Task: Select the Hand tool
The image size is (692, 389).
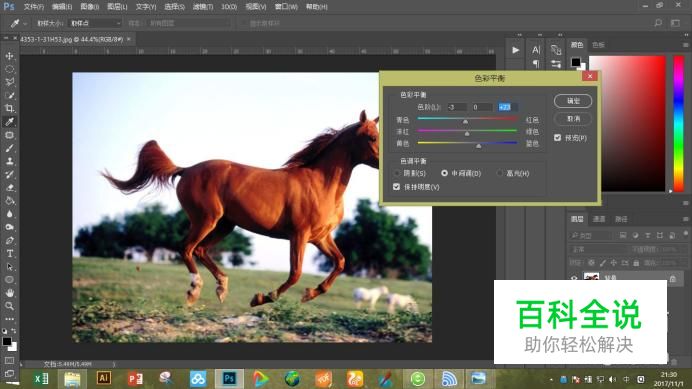Action: (9, 293)
